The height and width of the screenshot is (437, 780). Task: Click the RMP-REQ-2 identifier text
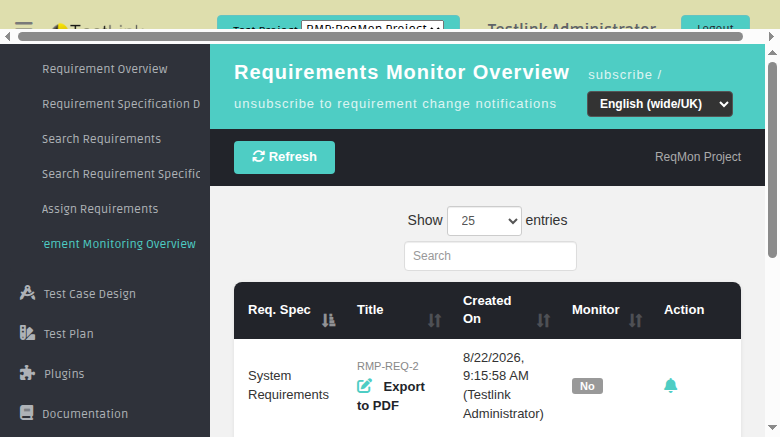click(388, 366)
